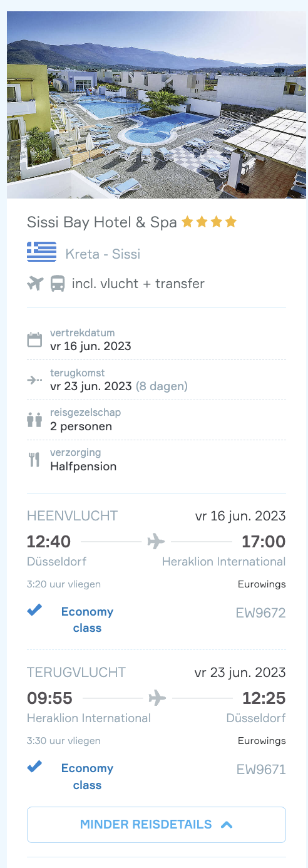Click flight number EW9671
This screenshot has height=868, width=308.
261,770
